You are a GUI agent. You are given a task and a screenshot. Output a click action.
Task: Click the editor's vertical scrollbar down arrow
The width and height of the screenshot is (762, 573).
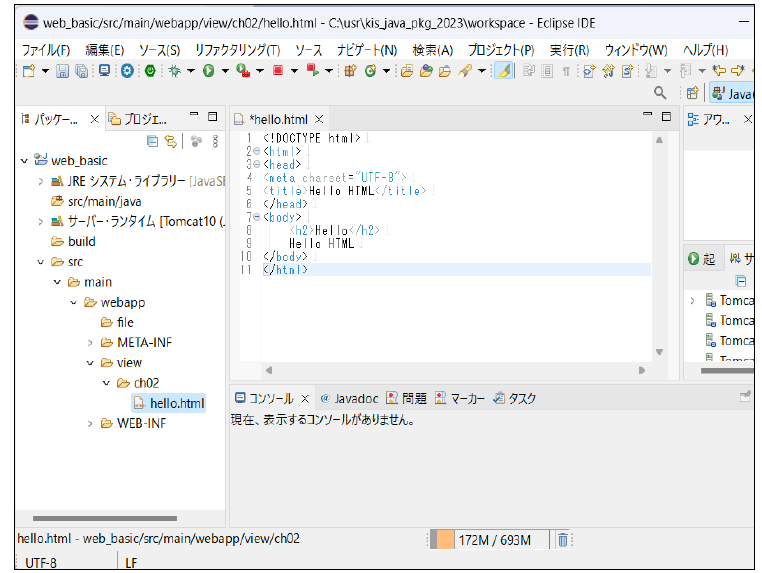pyautogui.click(x=658, y=351)
